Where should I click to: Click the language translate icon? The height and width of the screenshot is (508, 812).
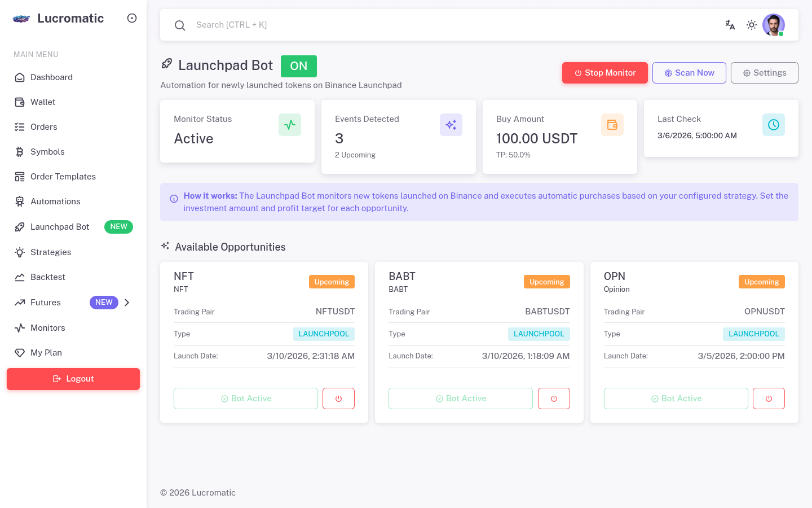(730, 25)
